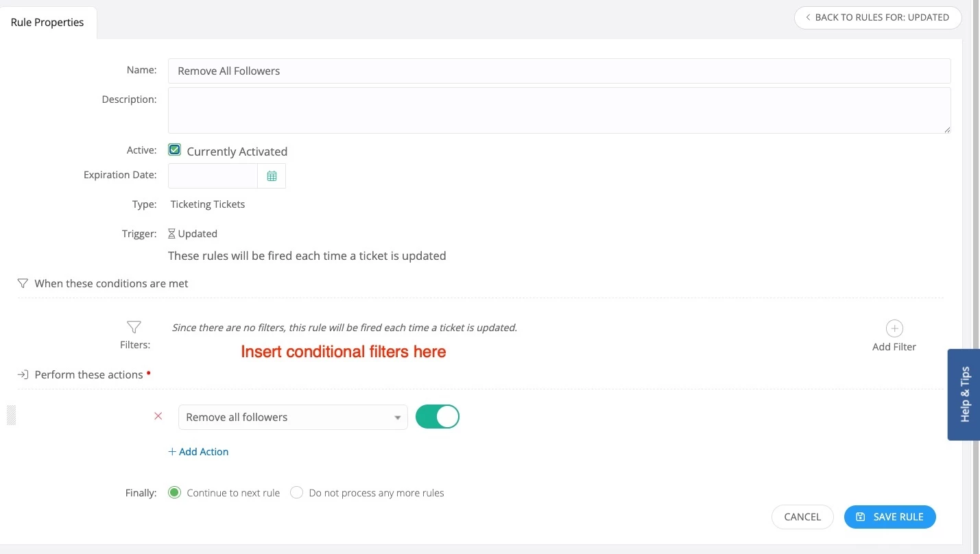Remove the action with the red X icon
The image size is (980, 554).
point(158,416)
